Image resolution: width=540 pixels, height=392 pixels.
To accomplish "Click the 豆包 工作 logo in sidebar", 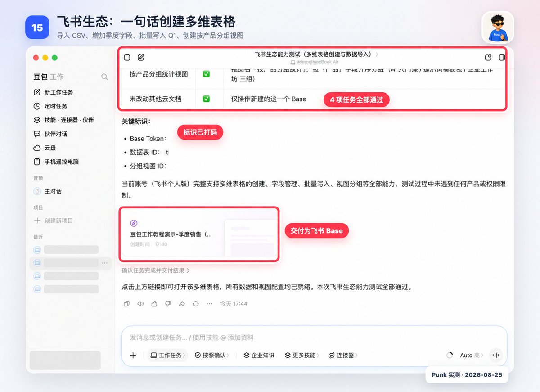I will coord(49,77).
